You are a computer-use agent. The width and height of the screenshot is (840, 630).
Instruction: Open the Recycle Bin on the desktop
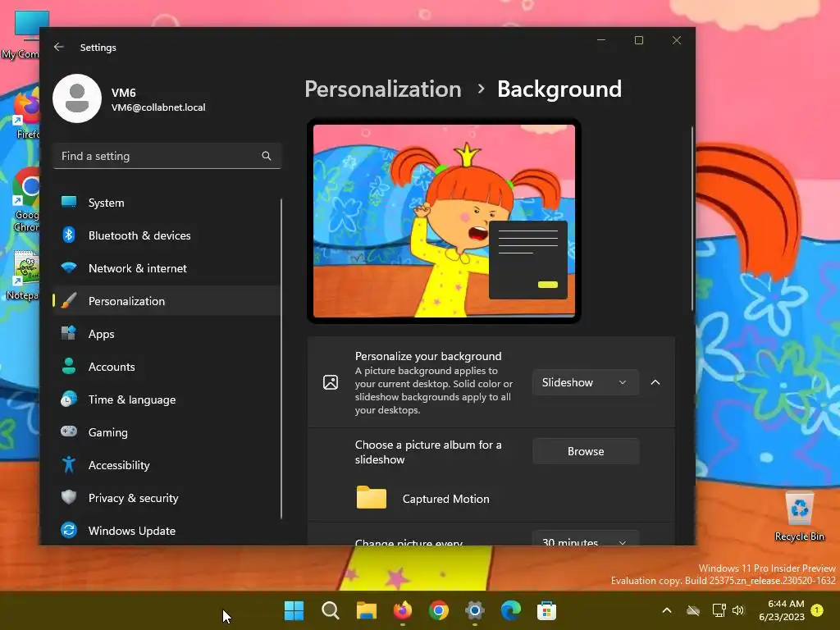799,517
